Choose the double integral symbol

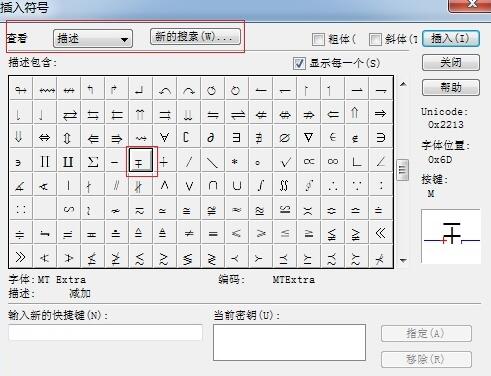point(284,185)
